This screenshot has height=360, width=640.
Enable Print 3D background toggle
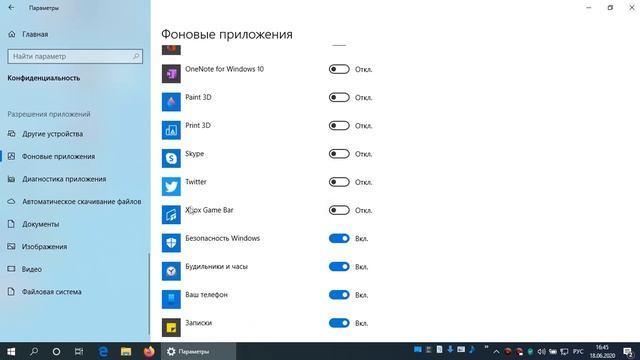[x=339, y=126]
